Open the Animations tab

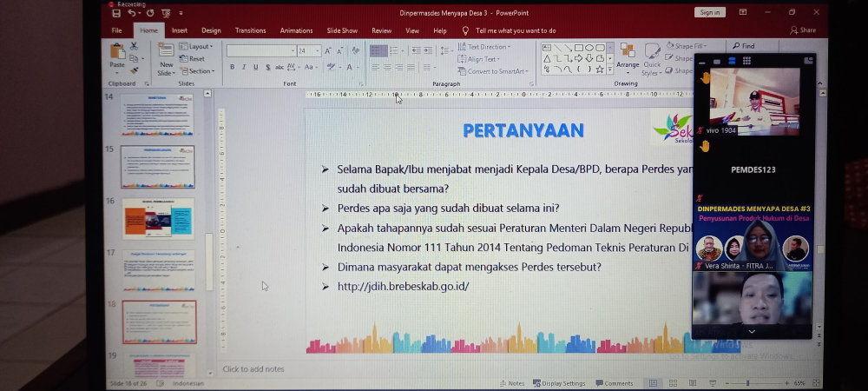click(296, 30)
